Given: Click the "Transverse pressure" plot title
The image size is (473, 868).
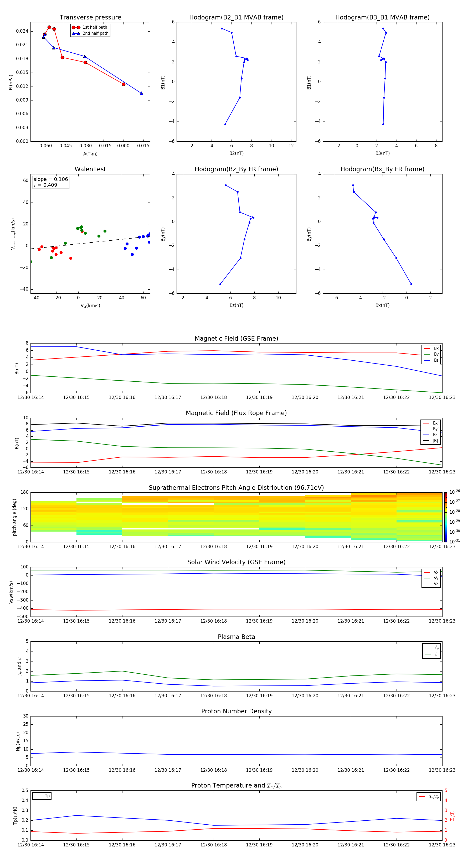Looking at the screenshot, I should click(x=90, y=18).
